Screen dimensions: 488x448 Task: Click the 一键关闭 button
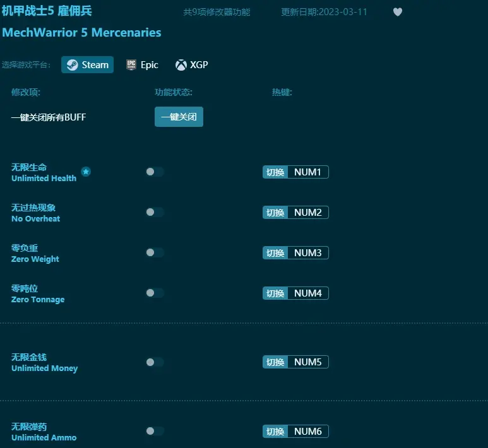click(x=179, y=117)
